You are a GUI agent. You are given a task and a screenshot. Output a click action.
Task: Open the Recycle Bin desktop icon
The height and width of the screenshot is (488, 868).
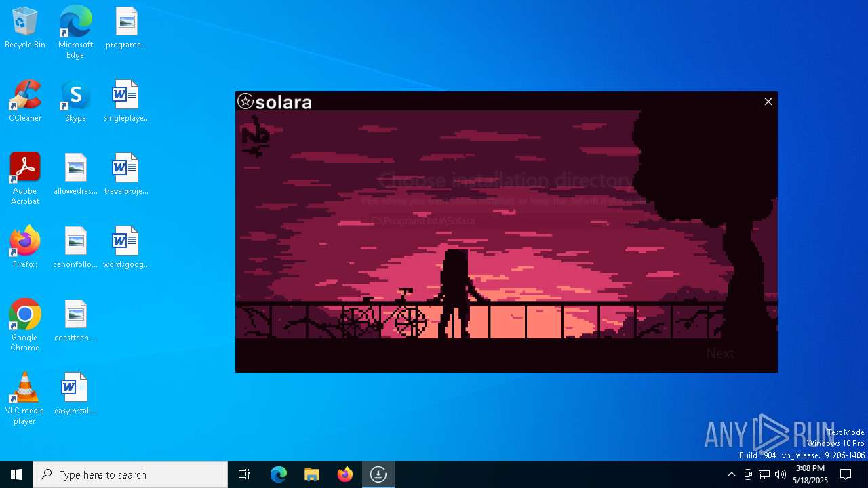(25, 28)
